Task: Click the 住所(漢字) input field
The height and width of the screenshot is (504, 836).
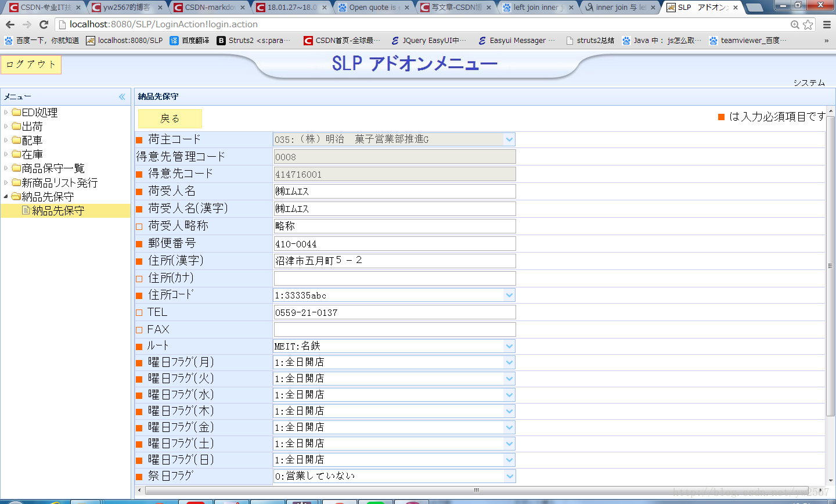Action: pos(395,261)
